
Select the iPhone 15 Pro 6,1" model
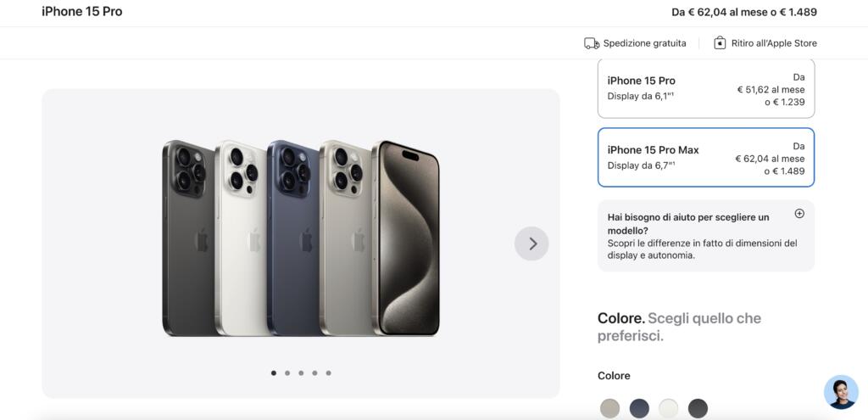coord(706,88)
